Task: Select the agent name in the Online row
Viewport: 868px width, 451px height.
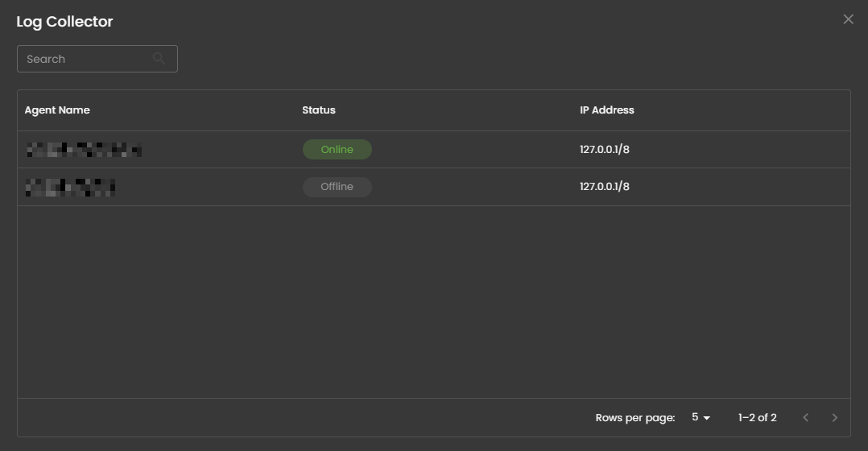Action: (x=84, y=150)
